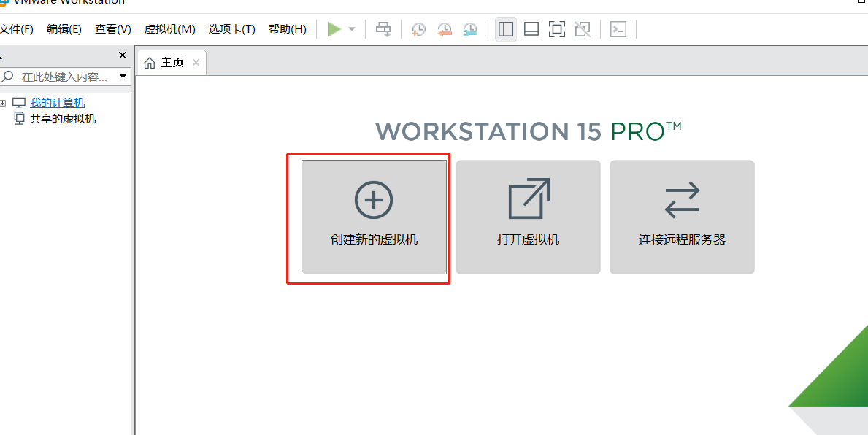Toggle the thumbnail bar view icon
The image size is (868, 435).
point(531,29)
